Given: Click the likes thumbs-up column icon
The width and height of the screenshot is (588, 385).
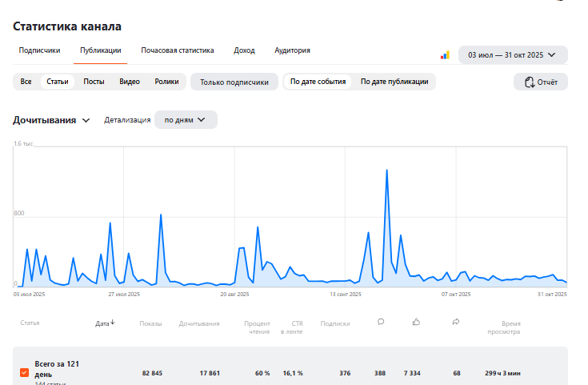Looking at the screenshot, I should click(x=416, y=322).
